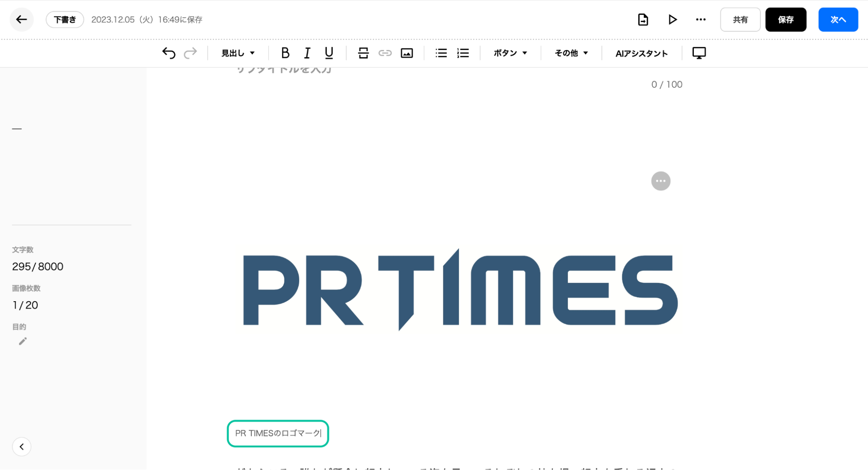Switch to the desktop preview monitor icon
The width and height of the screenshot is (868, 470).
(x=699, y=53)
